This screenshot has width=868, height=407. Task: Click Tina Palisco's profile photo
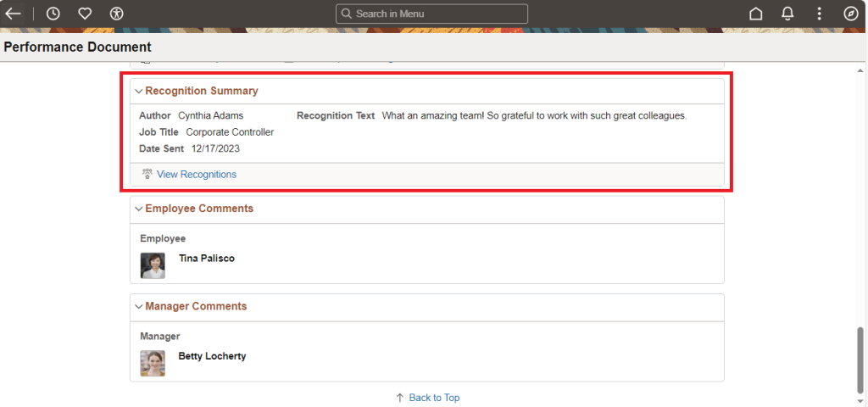point(153,265)
